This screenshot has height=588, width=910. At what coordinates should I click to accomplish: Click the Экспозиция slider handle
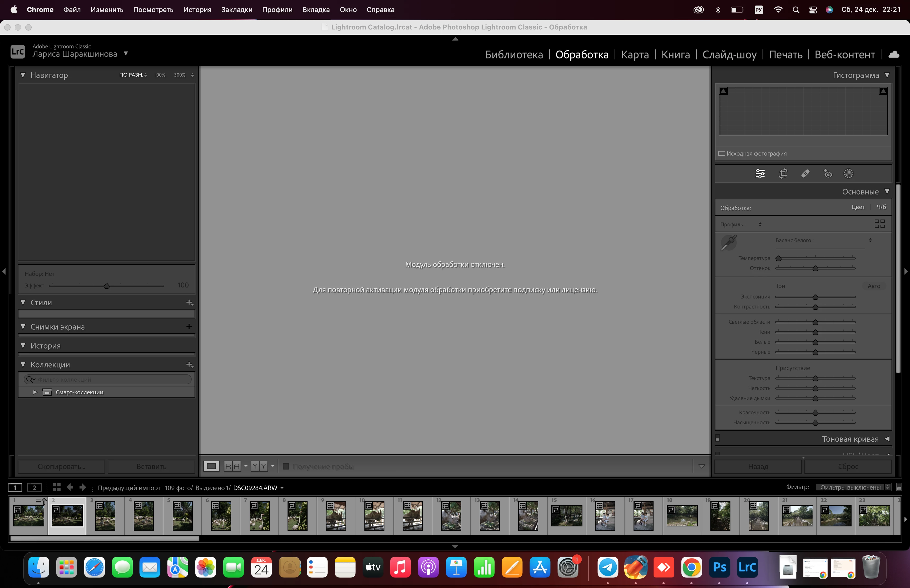pyautogui.click(x=815, y=297)
